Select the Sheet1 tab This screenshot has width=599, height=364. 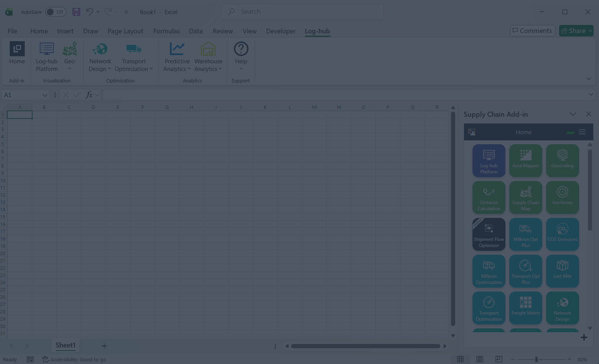point(66,345)
